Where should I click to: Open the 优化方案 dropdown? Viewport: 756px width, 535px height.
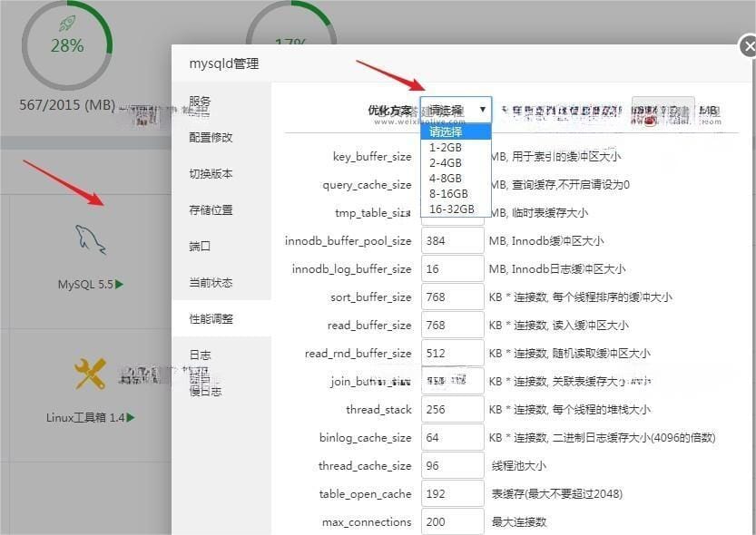[456, 110]
